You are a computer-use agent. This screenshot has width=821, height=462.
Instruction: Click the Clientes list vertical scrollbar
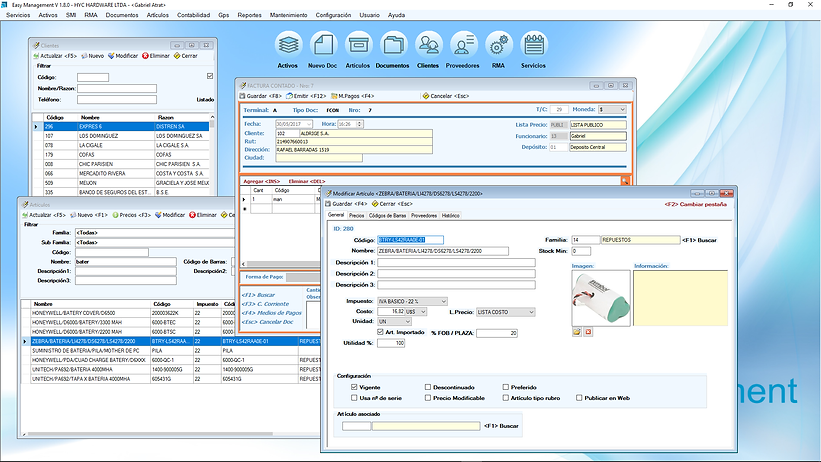[212, 155]
